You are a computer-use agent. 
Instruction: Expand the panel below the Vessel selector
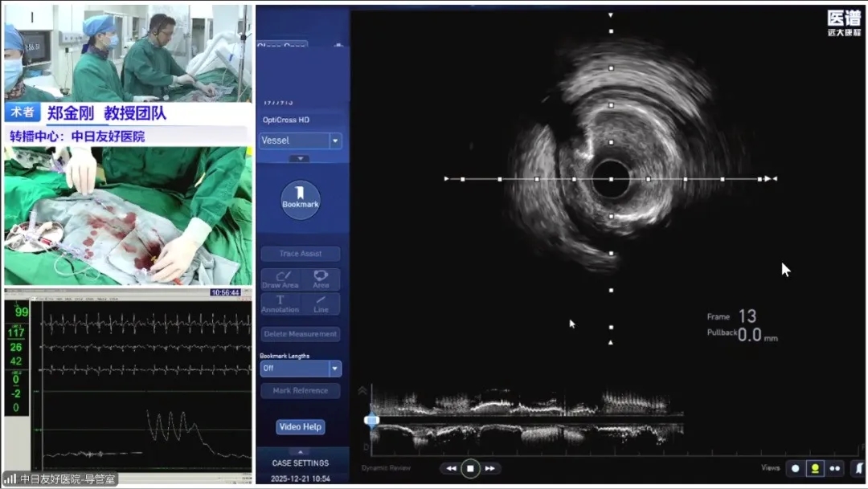coord(299,159)
